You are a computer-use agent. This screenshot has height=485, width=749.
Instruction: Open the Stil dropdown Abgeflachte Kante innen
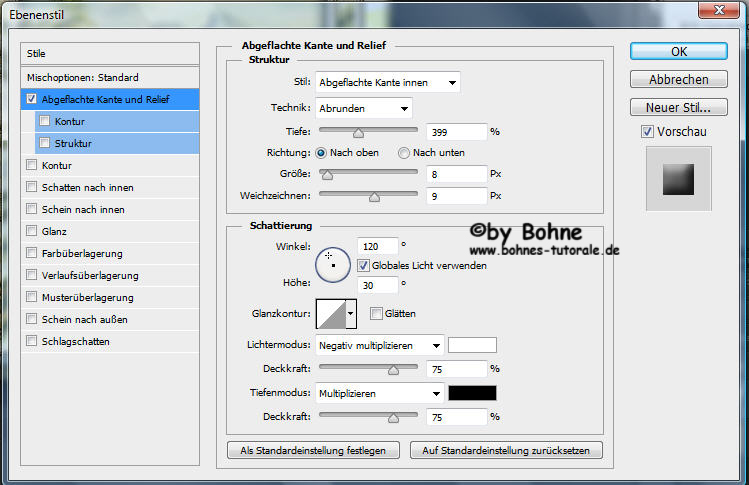(x=387, y=83)
